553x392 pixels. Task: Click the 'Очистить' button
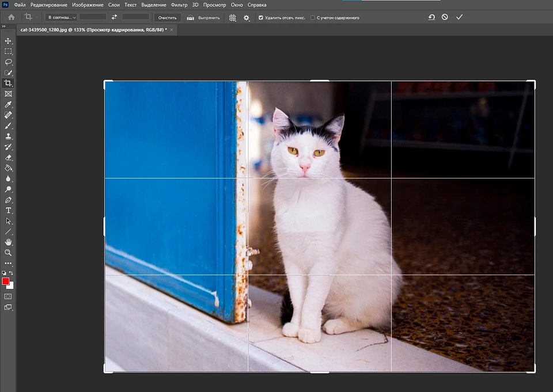168,17
